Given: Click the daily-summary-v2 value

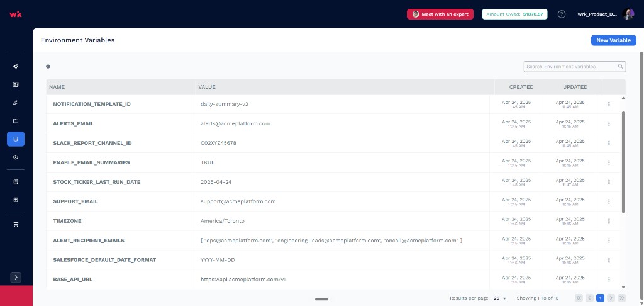Looking at the screenshot, I should pos(225,104).
